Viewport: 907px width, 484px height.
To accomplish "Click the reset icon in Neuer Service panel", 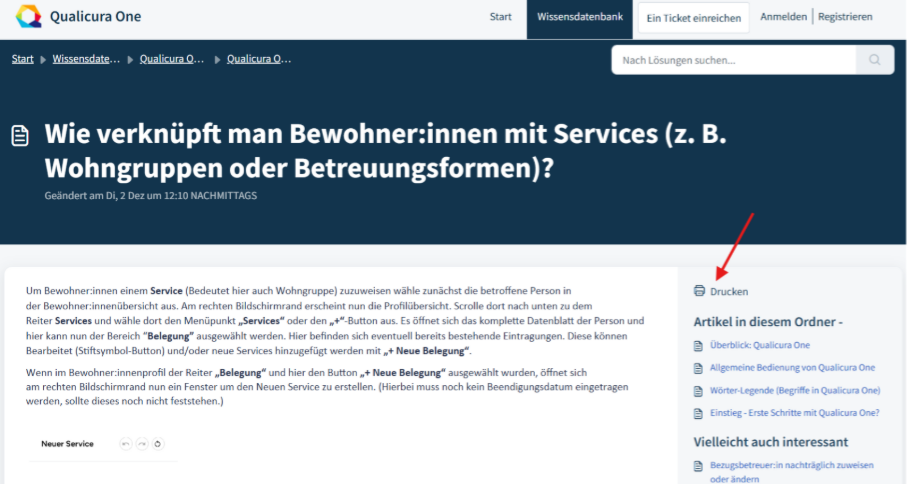I will 157,444.
